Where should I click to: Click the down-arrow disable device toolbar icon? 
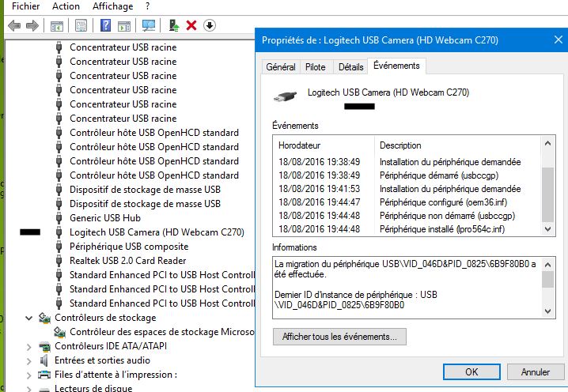pos(210,25)
